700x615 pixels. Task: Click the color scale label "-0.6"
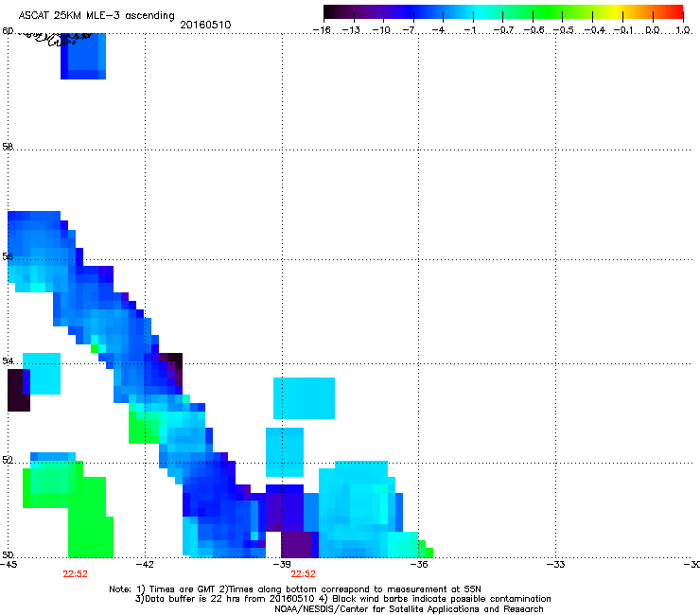[533, 30]
